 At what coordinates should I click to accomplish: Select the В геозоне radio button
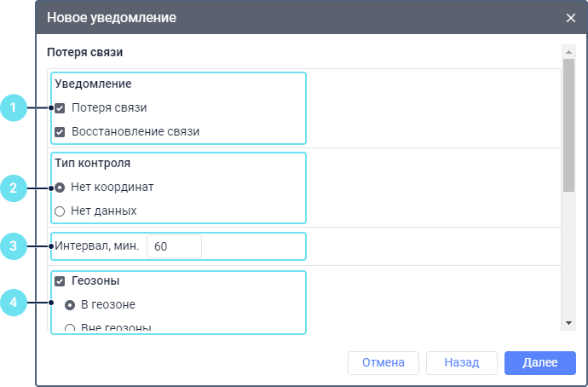(x=70, y=304)
